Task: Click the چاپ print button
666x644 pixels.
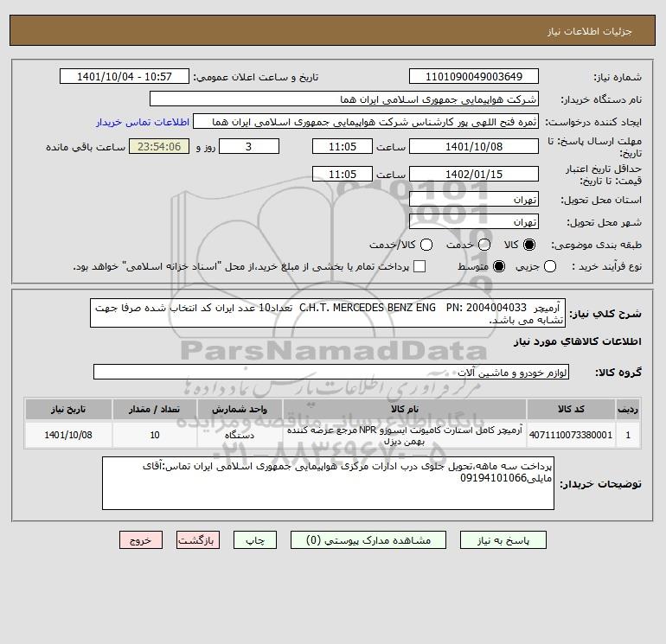Action: tap(255, 540)
